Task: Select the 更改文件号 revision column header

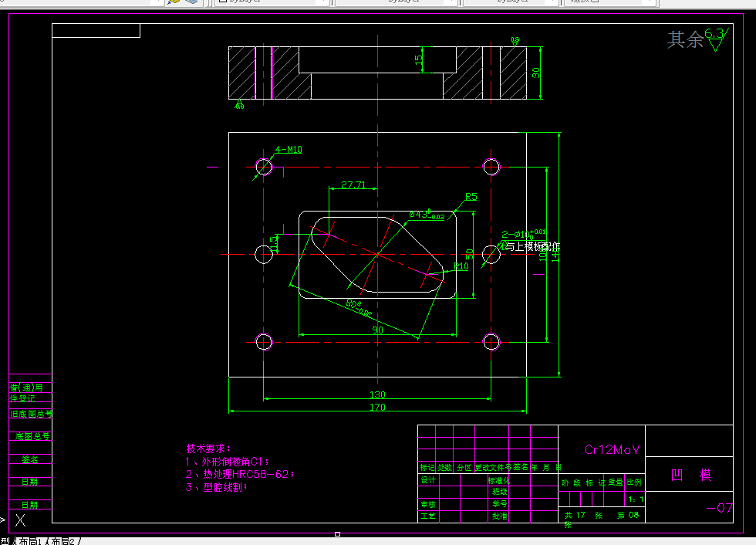Action: pyautogui.click(x=493, y=467)
